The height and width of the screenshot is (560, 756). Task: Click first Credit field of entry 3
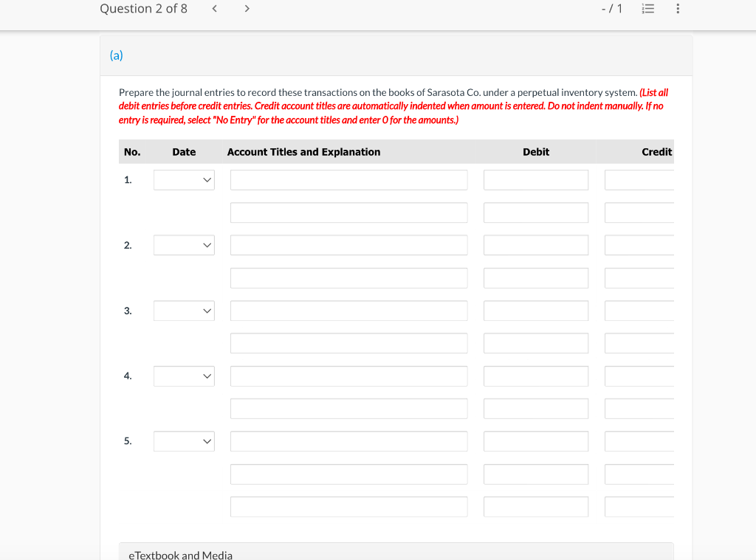coord(639,311)
